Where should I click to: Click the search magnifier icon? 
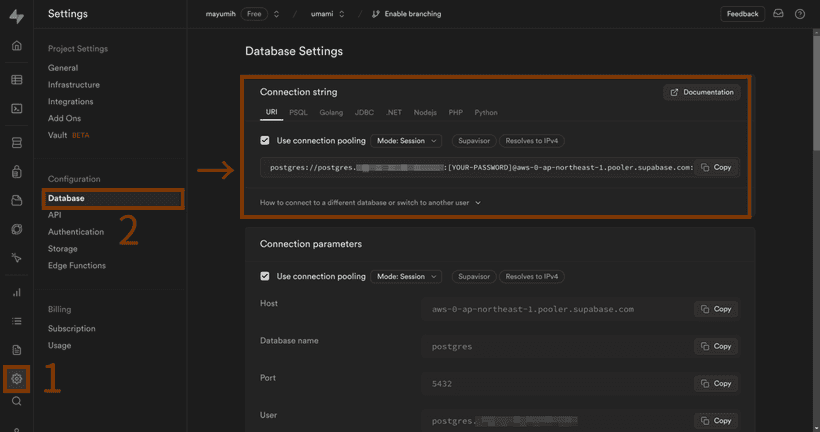point(17,401)
